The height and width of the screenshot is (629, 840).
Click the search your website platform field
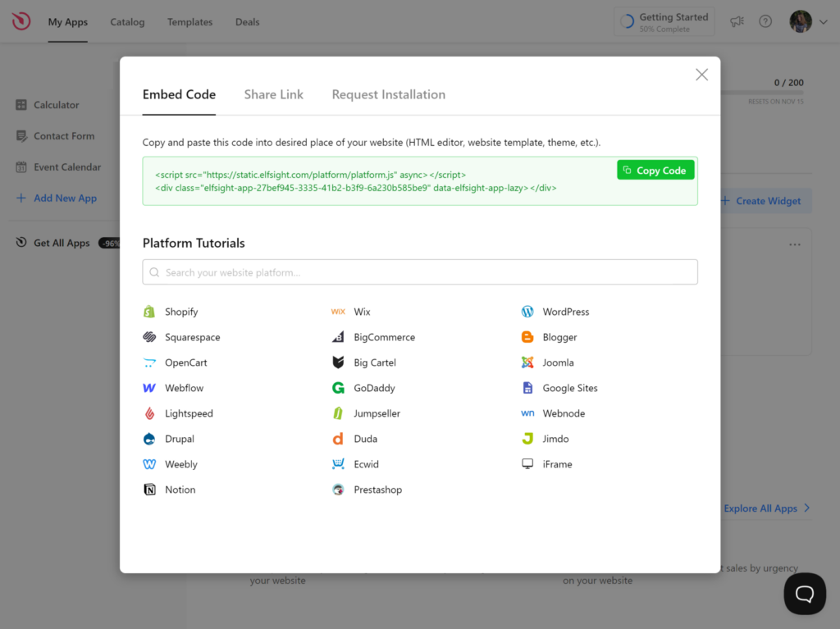coord(419,271)
